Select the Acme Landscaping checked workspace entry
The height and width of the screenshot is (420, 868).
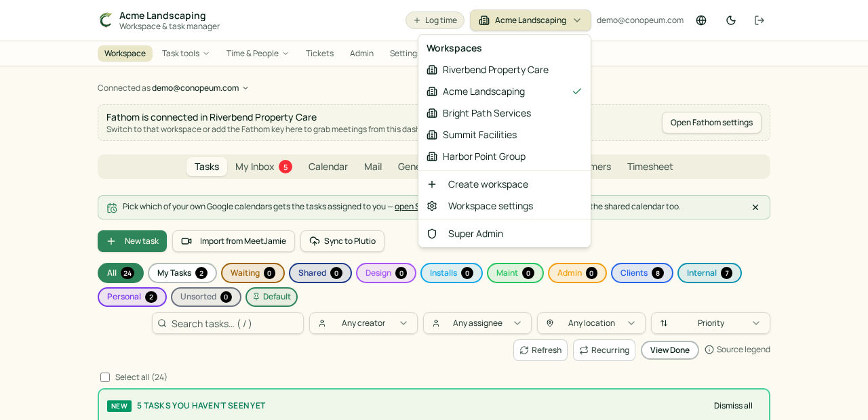[505, 91]
